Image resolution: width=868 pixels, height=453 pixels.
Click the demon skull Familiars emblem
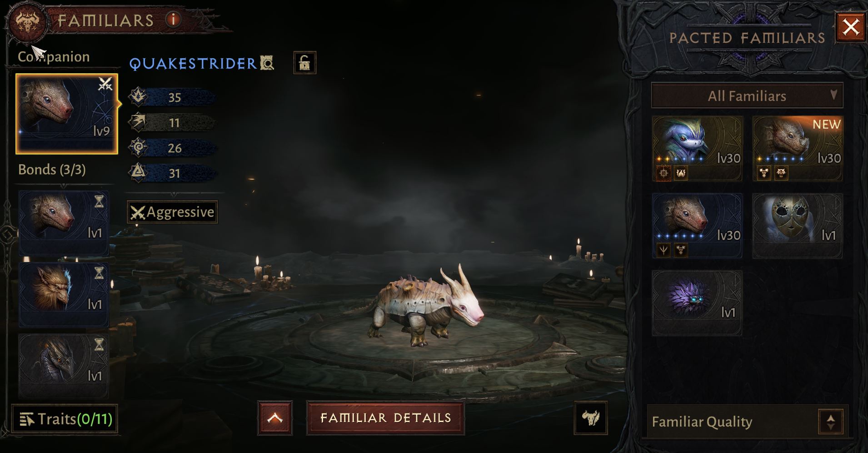coord(27,21)
